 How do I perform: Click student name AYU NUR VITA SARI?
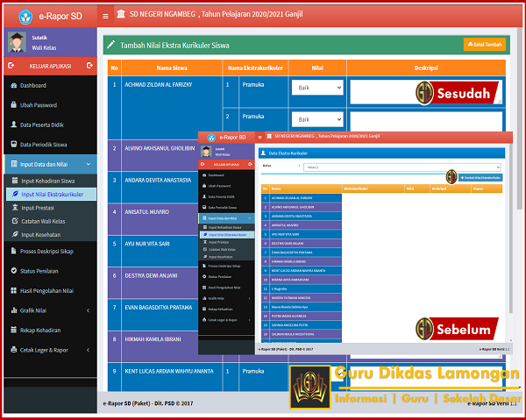[147, 244]
